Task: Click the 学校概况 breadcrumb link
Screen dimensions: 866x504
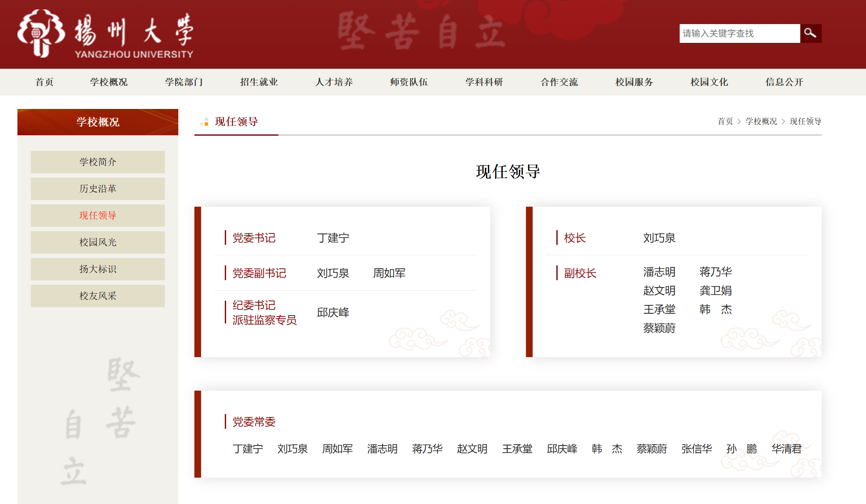Action: pos(761,121)
